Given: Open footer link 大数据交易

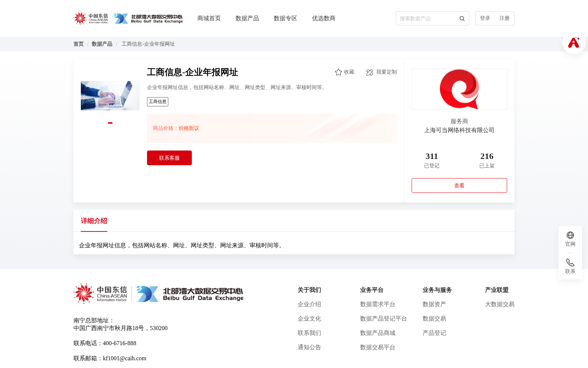Looking at the screenshot, I should pos(500,304).
